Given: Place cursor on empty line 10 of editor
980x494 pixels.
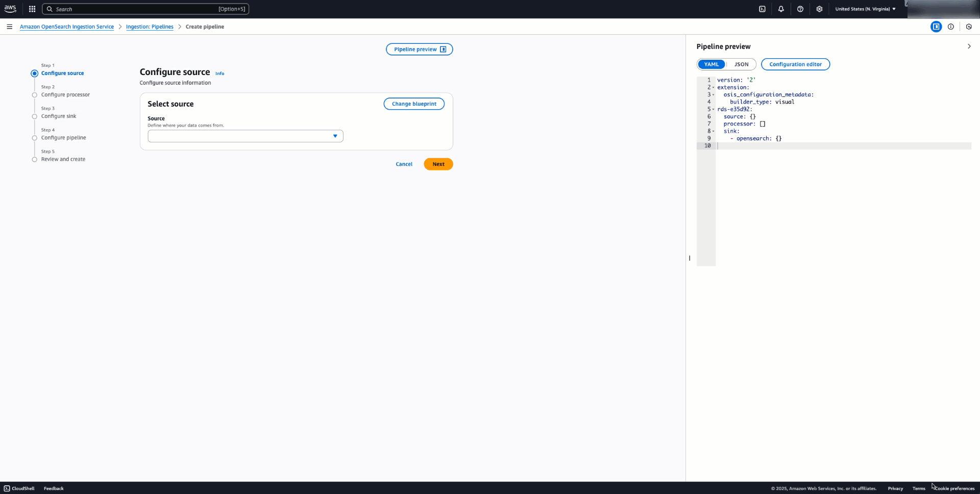Looking at the screenshot, I should click(844, 146).
